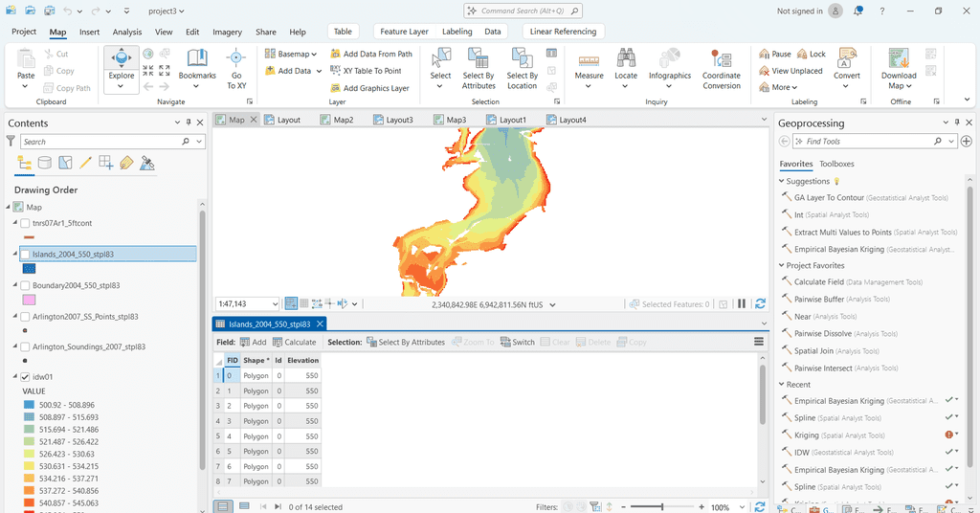The width and height of the screenshot is (980, 513).
Task: Switch to List By Editing view
Action: tap(85, 163)
